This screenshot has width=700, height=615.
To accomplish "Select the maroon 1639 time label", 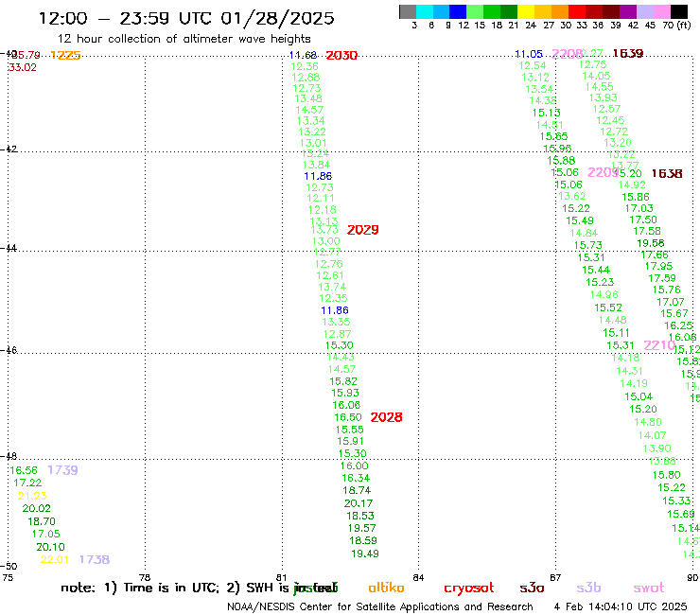I will (x=628, y=54).
